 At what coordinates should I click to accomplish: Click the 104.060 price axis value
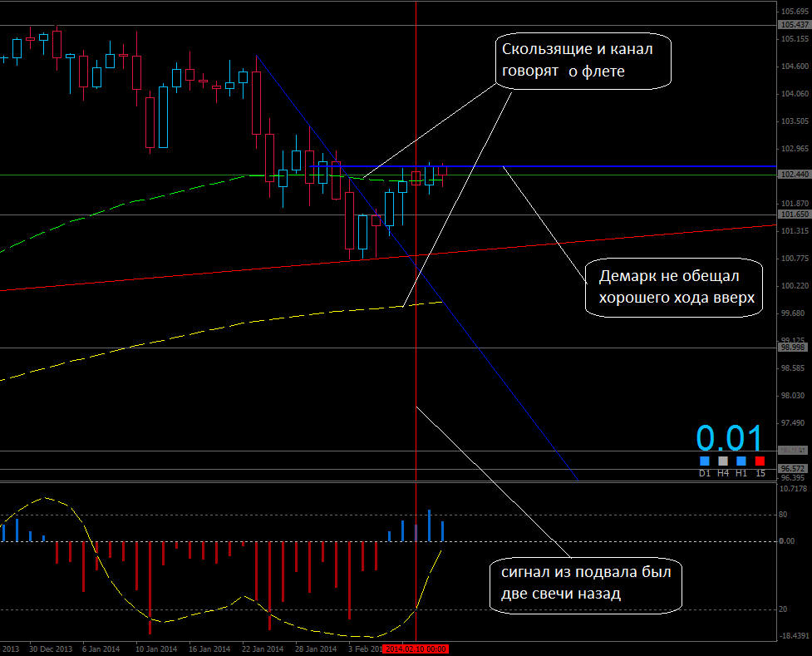pyautogui.click(x=795, y=94)
